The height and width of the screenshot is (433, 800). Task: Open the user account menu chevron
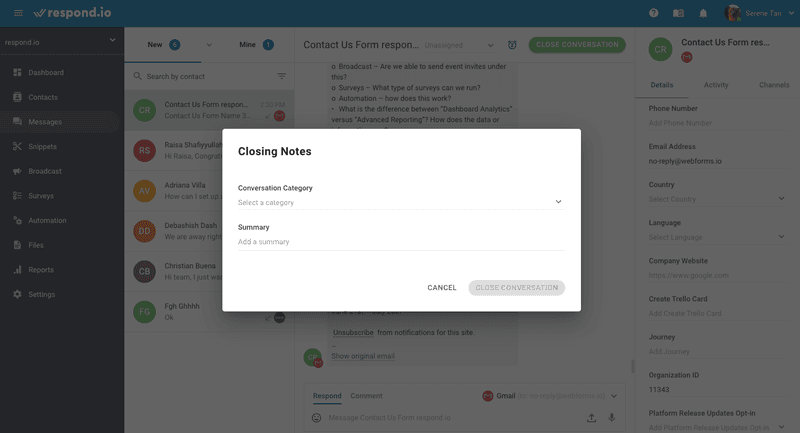(x=791, y=13)
